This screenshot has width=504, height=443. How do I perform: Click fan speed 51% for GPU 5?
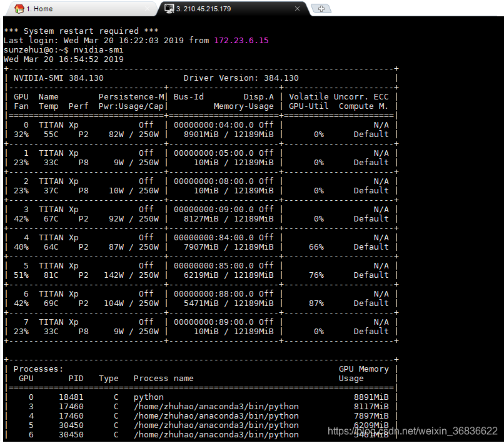21,275
